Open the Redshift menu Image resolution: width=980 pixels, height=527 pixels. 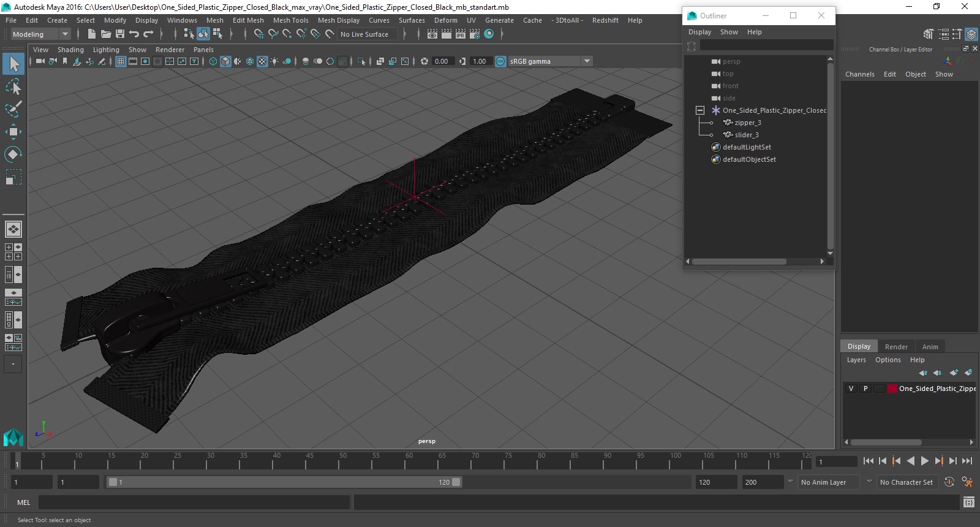tap(605, 20)
